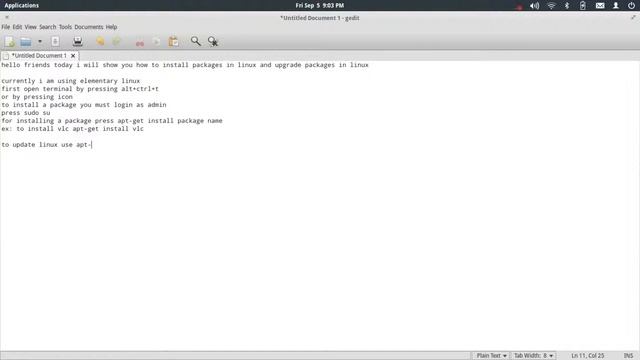Viewport: 640px width, 360px height.
Task: Open the battery indicator
Action: 583,6
